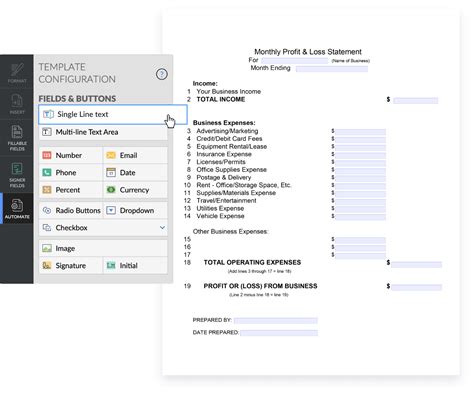Select the Automate sidebar tab
Image resolution: width=474 pixels, height=395 pixels.
pyautogui.click(x=17, y=208)
